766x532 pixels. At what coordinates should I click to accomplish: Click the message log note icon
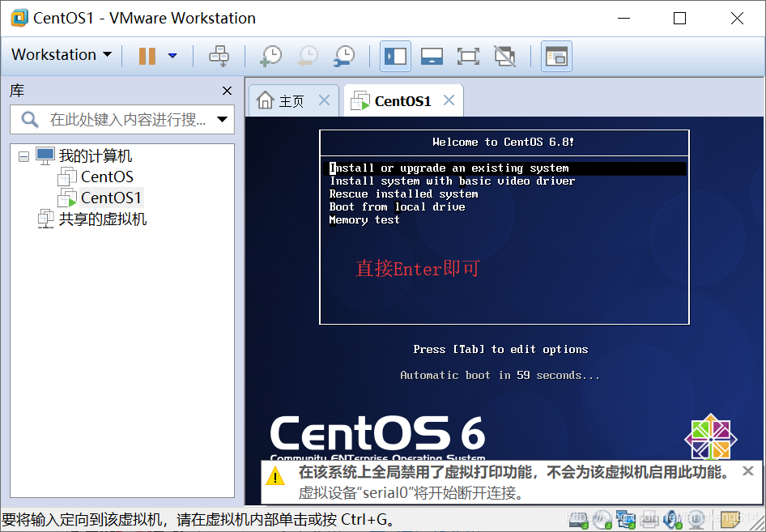[x=730, y=521]
